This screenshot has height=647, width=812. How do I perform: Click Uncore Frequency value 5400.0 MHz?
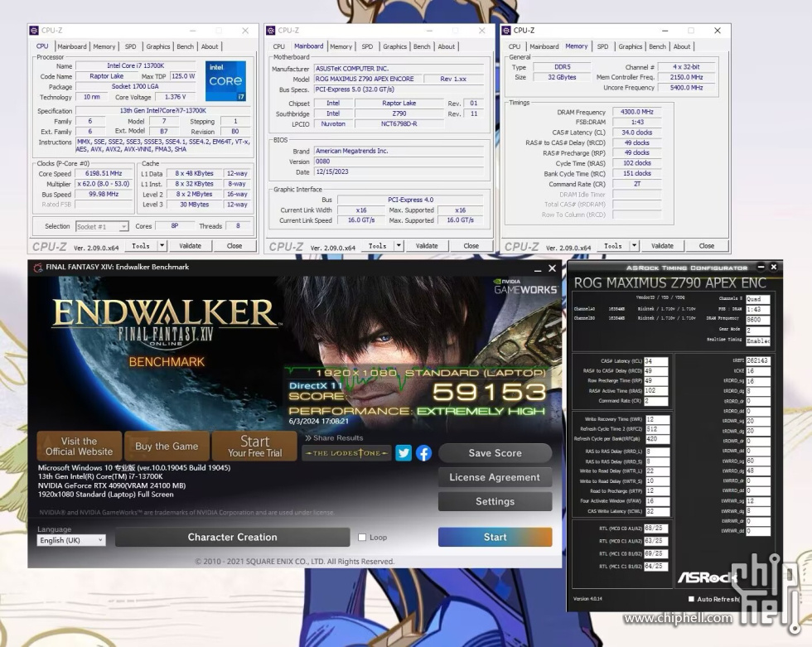pos(687,88)
